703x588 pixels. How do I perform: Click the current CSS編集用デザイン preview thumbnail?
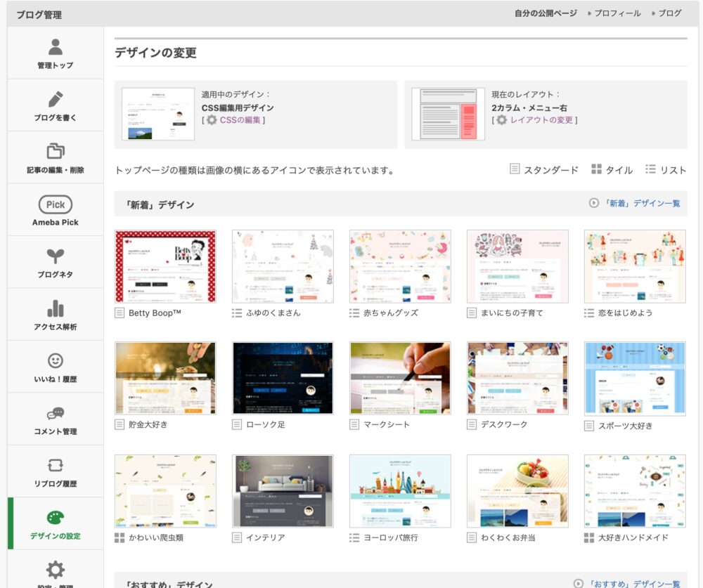tap(158, 114)
